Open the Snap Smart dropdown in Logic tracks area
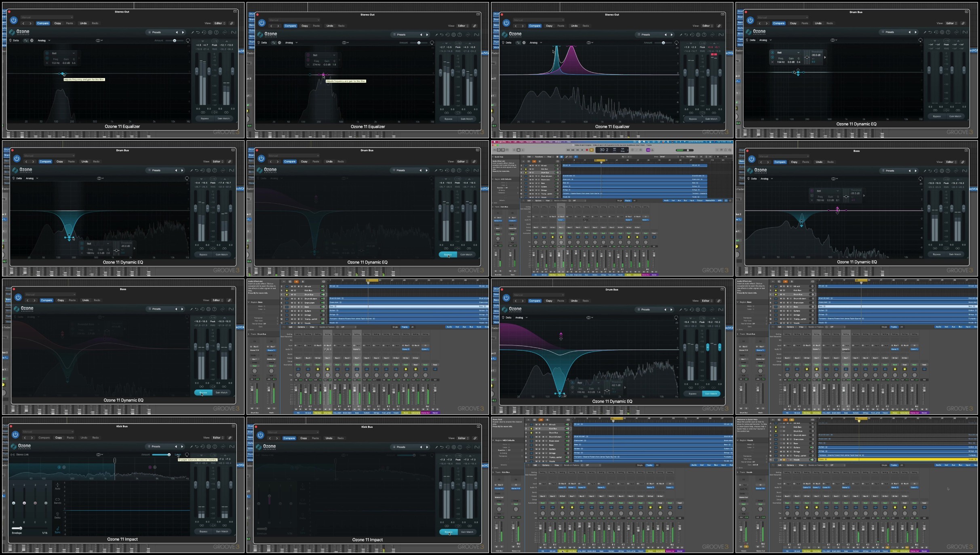Image resolution: width=980 pixels, height=555 pixels. click(669, 156)
